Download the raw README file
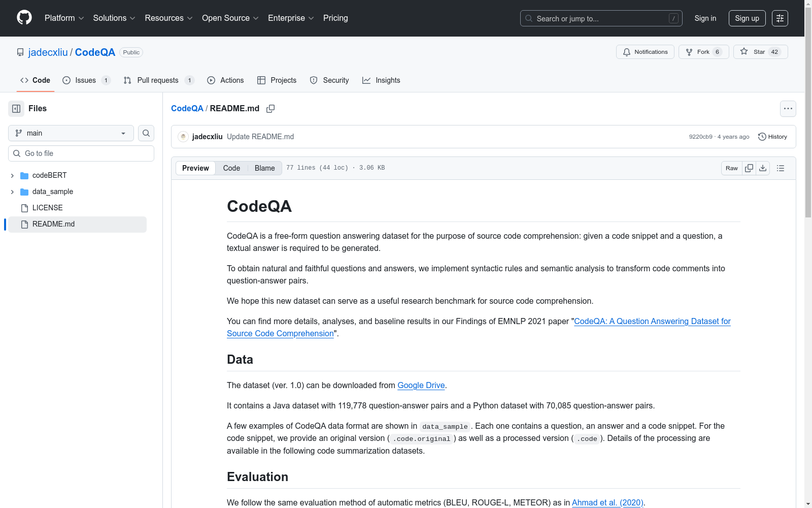 click(x=763, y=168)
